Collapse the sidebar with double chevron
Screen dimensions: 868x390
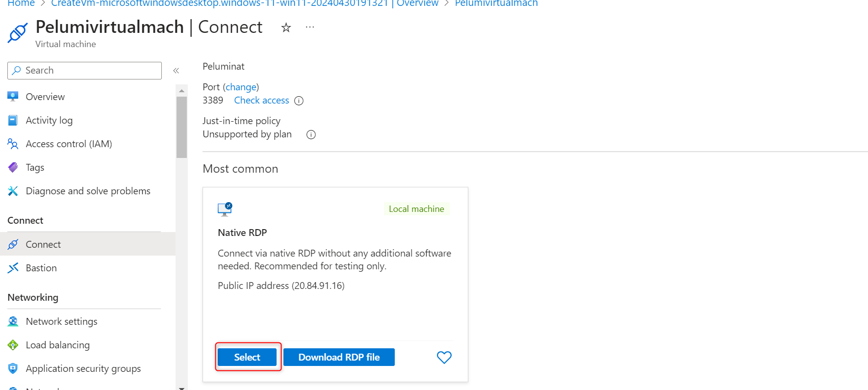coord(176,71)
